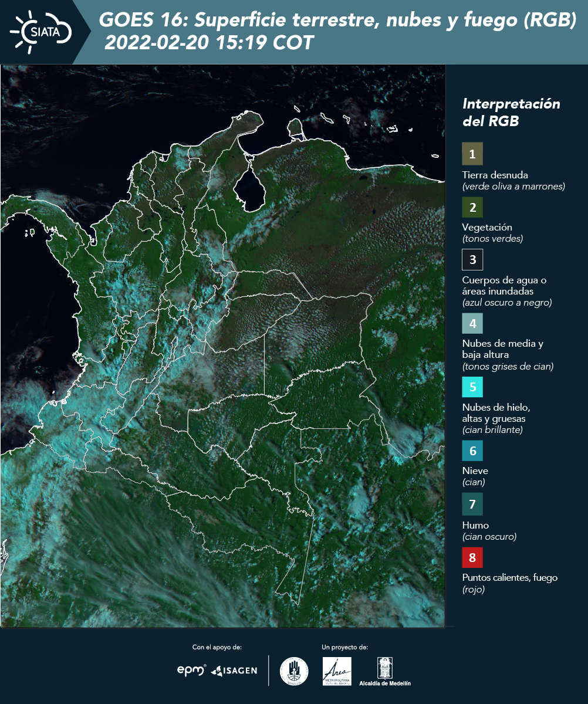The image size is (588, 704).
Task: Select legend swatch 4 for mid-low clouds
Action: 472,323
